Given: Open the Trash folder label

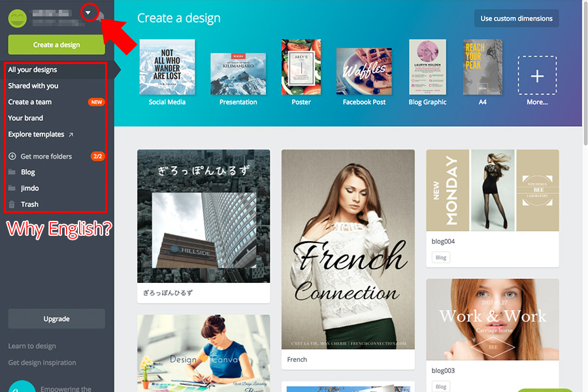Looking at the screenshot, I should (29, 204).
